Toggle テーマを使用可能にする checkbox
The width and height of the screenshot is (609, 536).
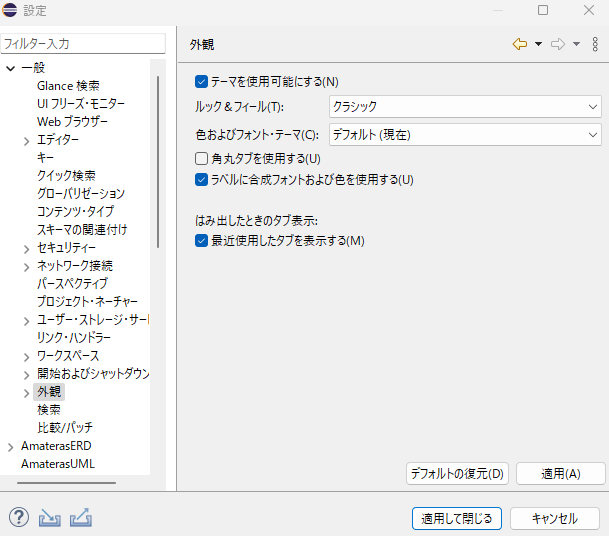point(201,82)
